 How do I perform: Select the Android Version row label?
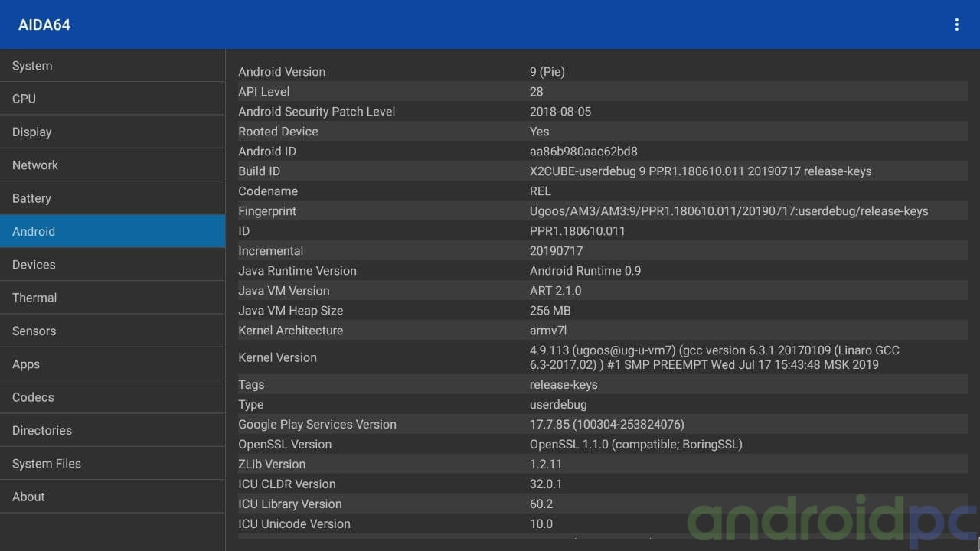point(282,72)
